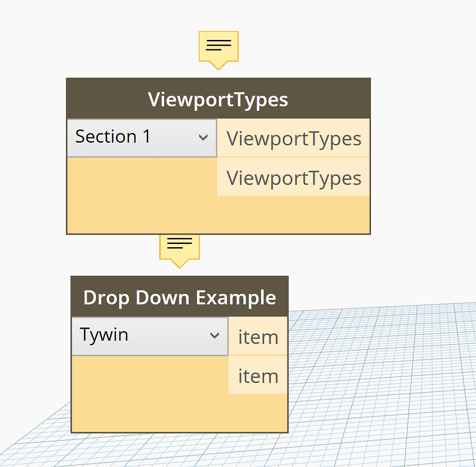The image size is (476, 467).
Task: Click the second item output port
Action: (x=258, y=375)
